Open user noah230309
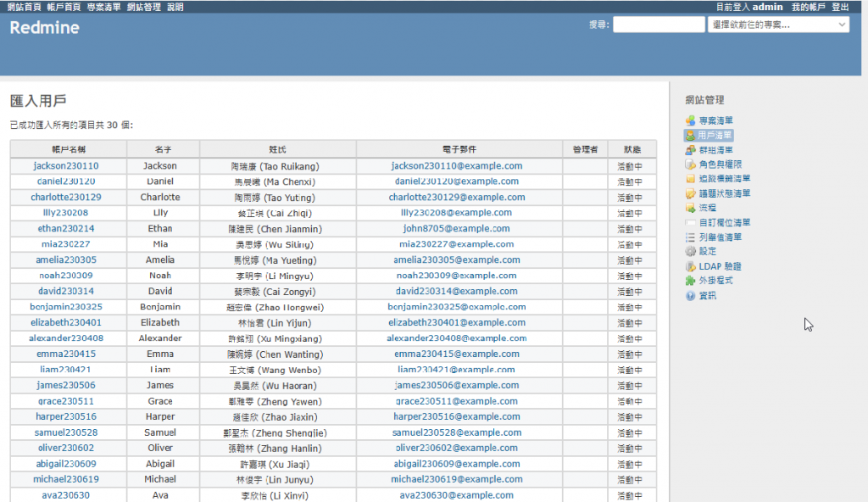The height and width of the screenshot is (502, 868). [66, 276]
